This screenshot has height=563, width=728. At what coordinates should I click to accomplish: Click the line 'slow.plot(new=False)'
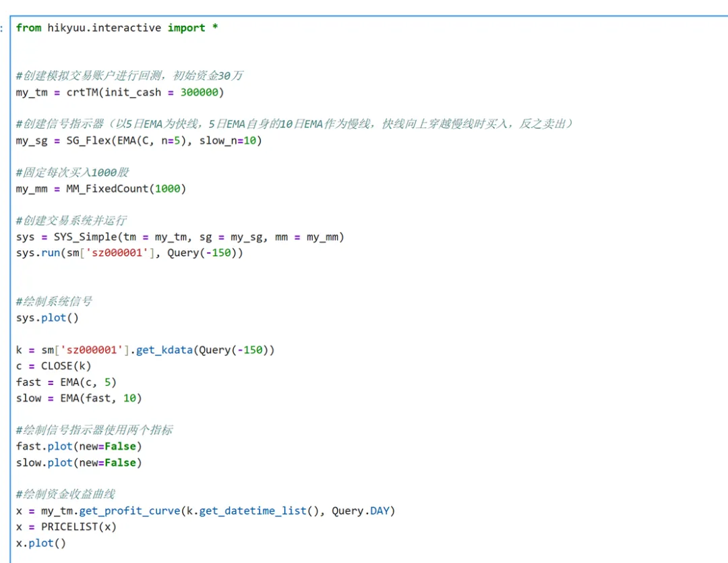(x=79, y=463)
